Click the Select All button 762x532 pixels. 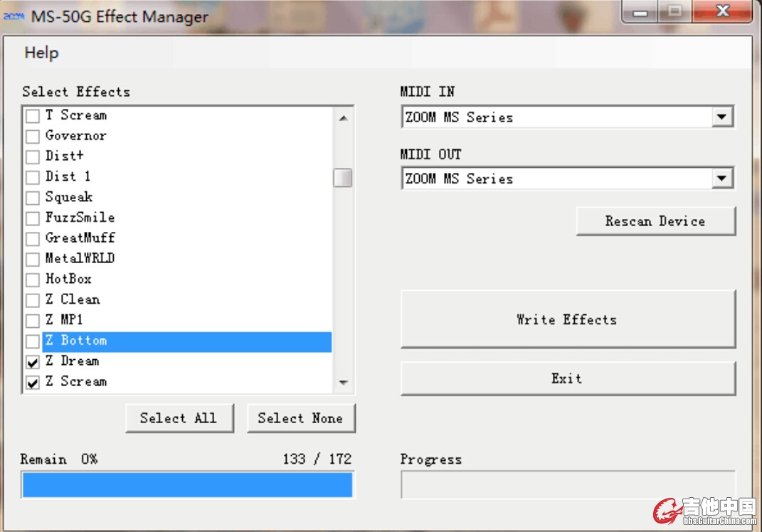pyautogui.click(x=179, y=417)
